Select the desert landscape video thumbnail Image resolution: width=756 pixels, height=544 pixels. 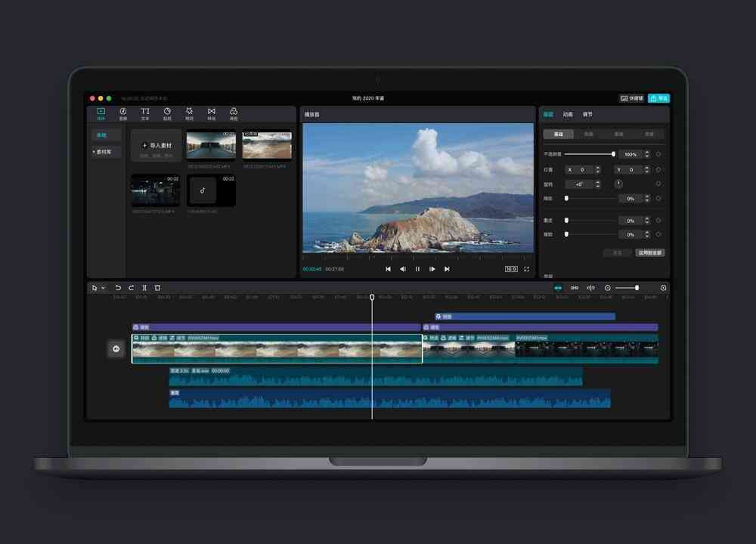coord(267,144)
